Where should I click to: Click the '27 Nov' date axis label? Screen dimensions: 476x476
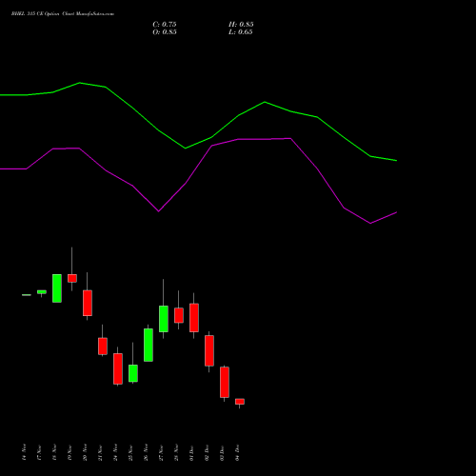[x=161, y=452]
